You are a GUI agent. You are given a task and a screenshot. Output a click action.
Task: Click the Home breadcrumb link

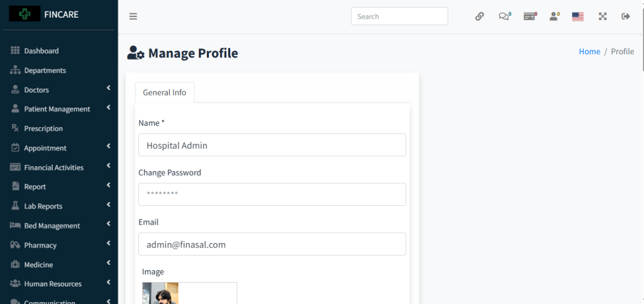(x=589, y=52)
